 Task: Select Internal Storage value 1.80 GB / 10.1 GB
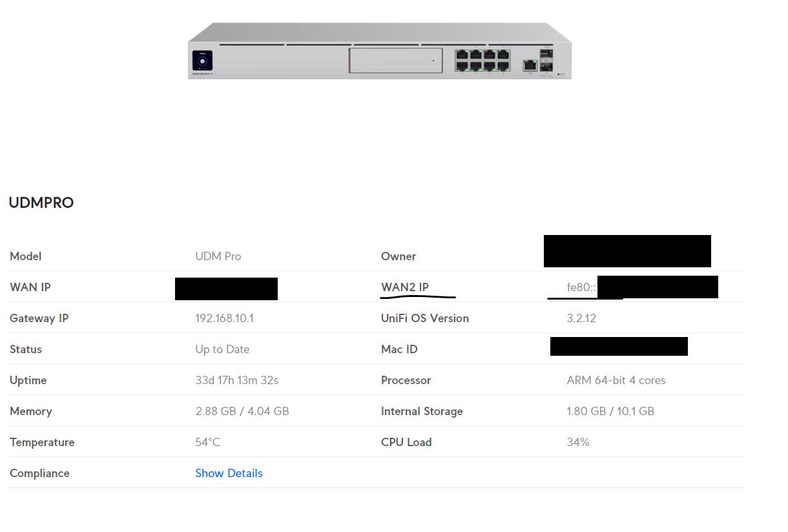pyautogui.click(x=610, y=411)
